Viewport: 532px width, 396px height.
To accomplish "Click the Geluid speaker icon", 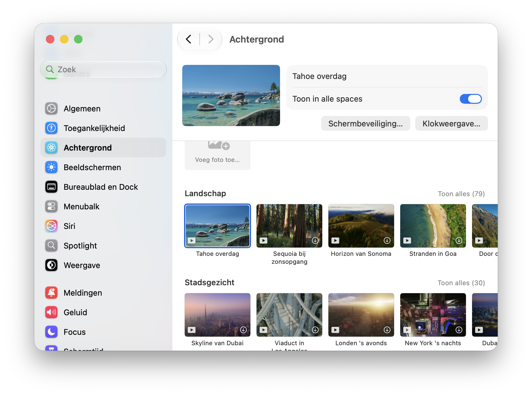I will [x=51, y=312].
